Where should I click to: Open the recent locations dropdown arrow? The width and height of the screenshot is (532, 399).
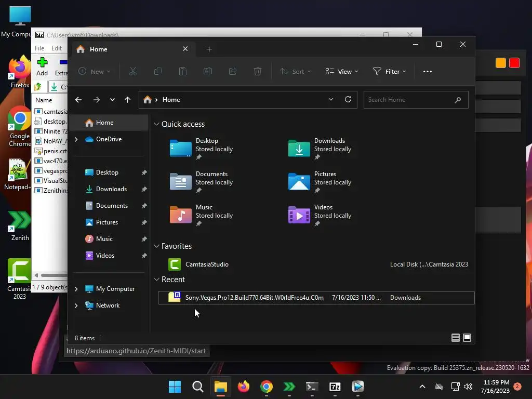112,100
